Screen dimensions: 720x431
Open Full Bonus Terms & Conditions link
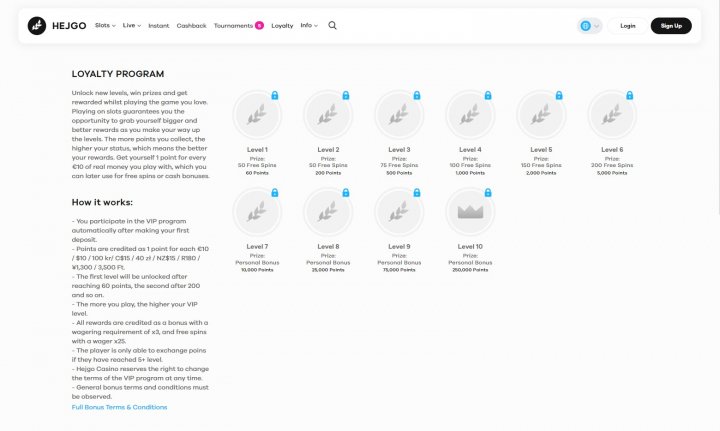click(119, 407)
